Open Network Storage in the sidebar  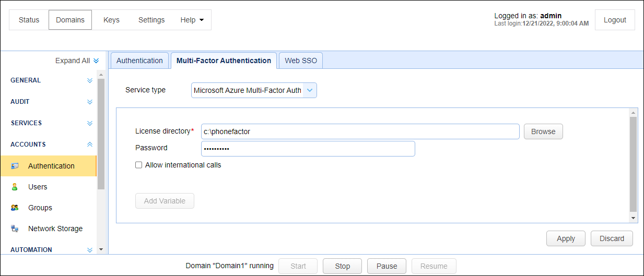(x=48, y=229)
